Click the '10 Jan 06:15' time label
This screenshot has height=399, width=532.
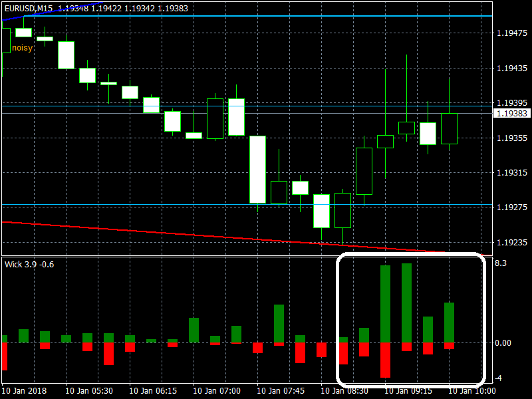(153, 391)
